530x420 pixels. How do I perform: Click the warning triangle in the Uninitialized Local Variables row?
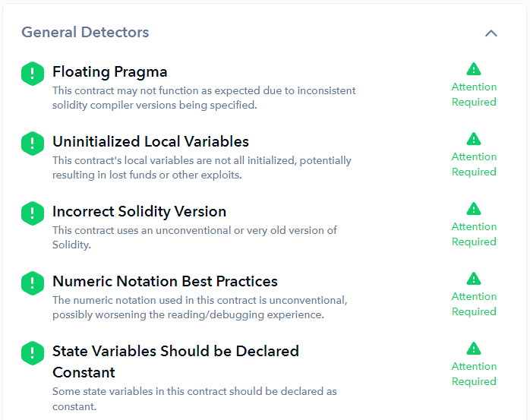[x=474, y=139]
